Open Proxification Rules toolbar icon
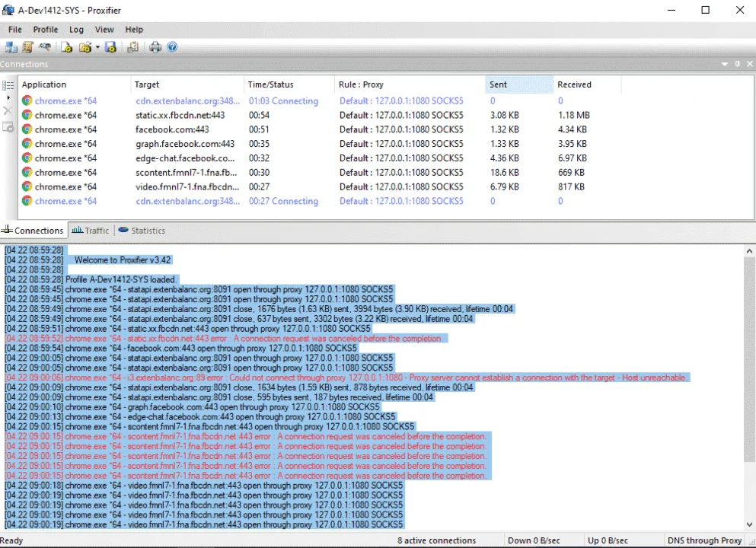756x548 pixels. tap(27, 46)
